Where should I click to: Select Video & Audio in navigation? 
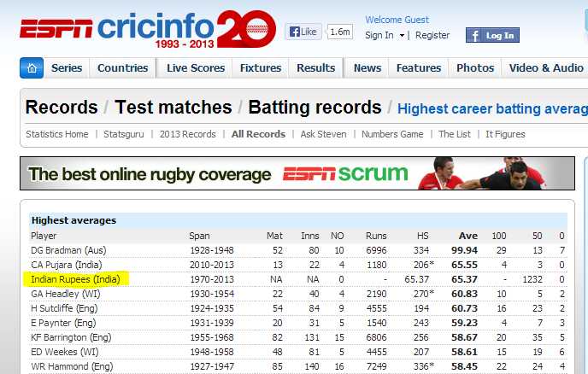coord(546,68)
